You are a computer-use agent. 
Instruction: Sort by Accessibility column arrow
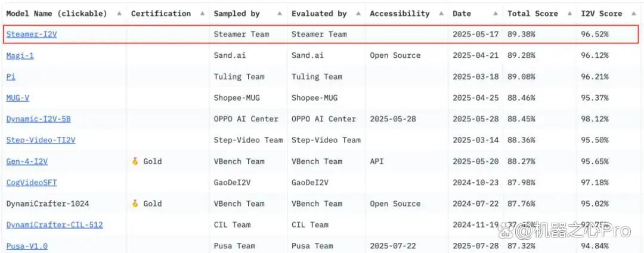(x=441, y=14)
